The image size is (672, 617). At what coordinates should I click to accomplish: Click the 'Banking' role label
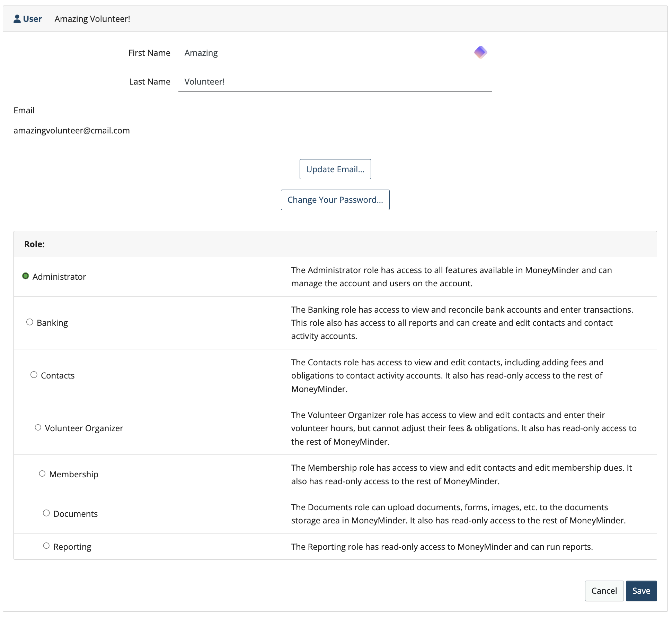coord(52,323)
